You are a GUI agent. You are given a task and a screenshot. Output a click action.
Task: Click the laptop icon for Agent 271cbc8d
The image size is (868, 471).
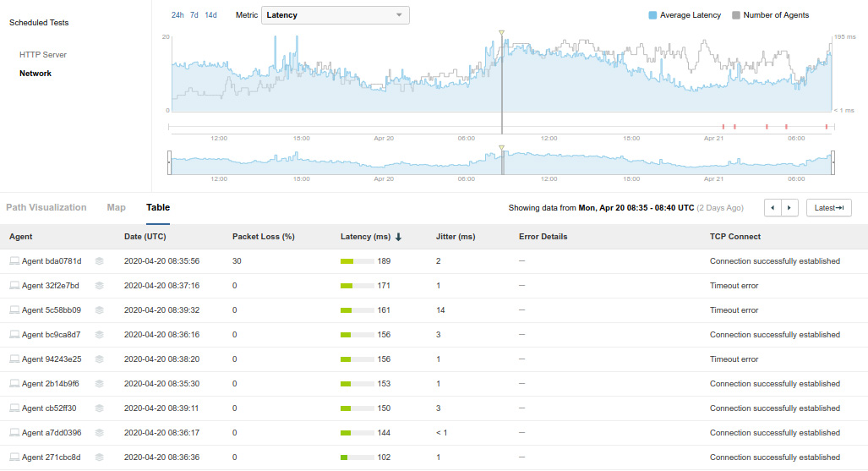(14, 457)
